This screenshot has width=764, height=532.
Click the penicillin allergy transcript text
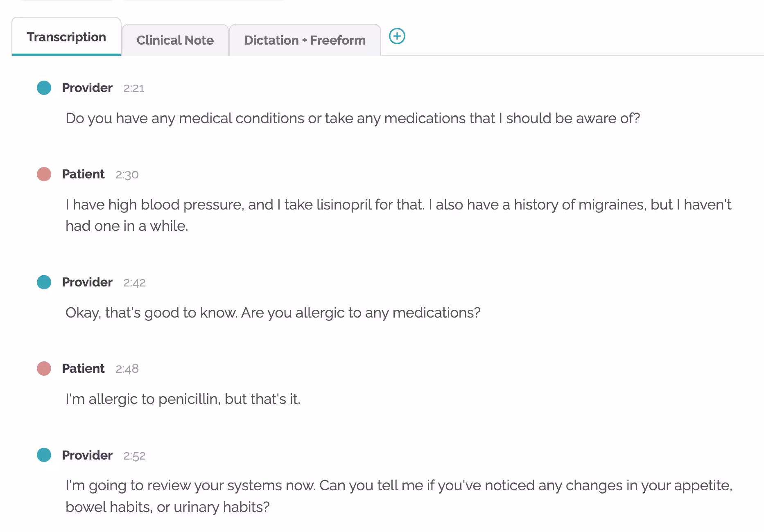(x=183, y=398)
